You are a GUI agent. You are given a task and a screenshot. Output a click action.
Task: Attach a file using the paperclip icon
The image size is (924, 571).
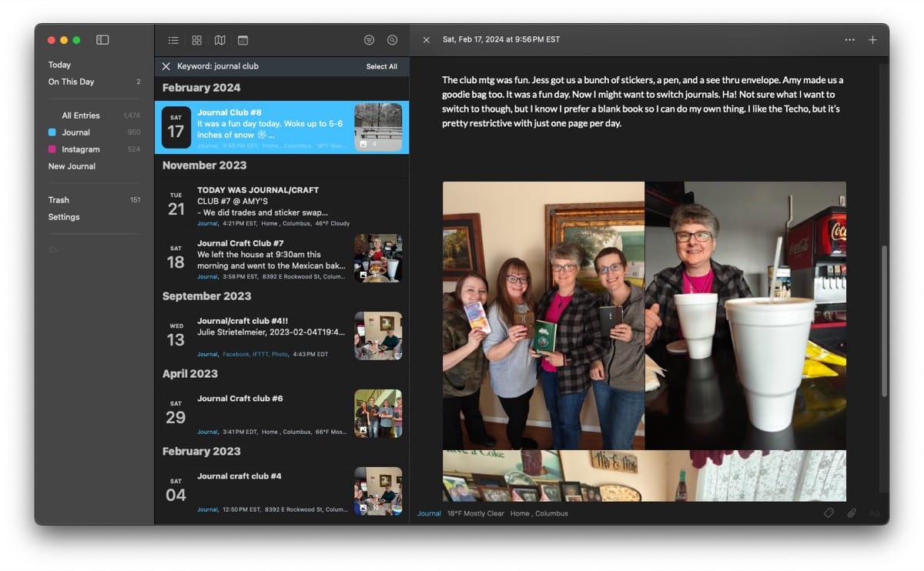point(852,513)
